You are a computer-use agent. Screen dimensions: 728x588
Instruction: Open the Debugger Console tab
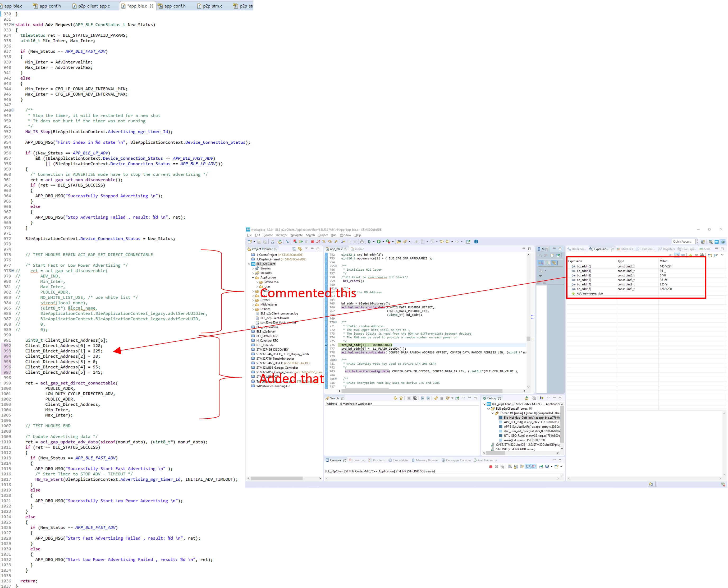[x=456, y=460]
